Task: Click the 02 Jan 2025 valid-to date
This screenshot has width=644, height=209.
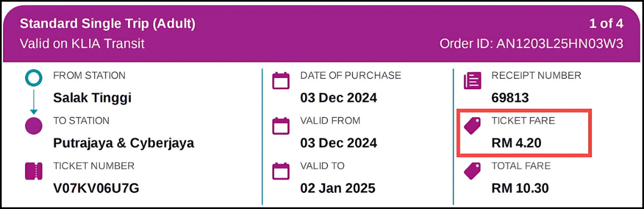Action: tap(338, 188)
